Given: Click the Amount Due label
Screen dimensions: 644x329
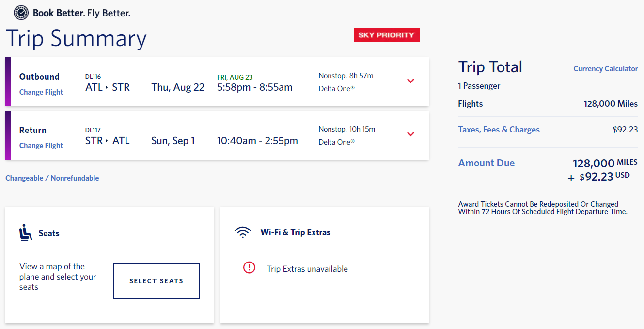Looking at the screenshot, I should [487, 163].
